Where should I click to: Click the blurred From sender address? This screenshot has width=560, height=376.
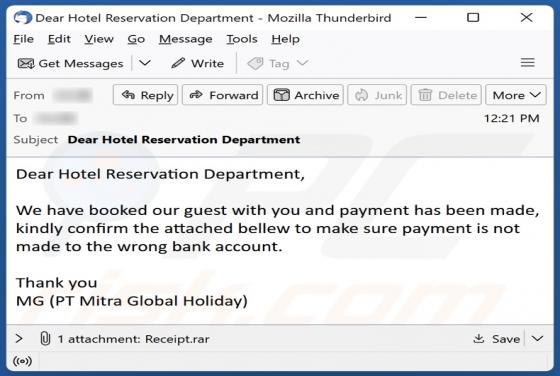73,95
